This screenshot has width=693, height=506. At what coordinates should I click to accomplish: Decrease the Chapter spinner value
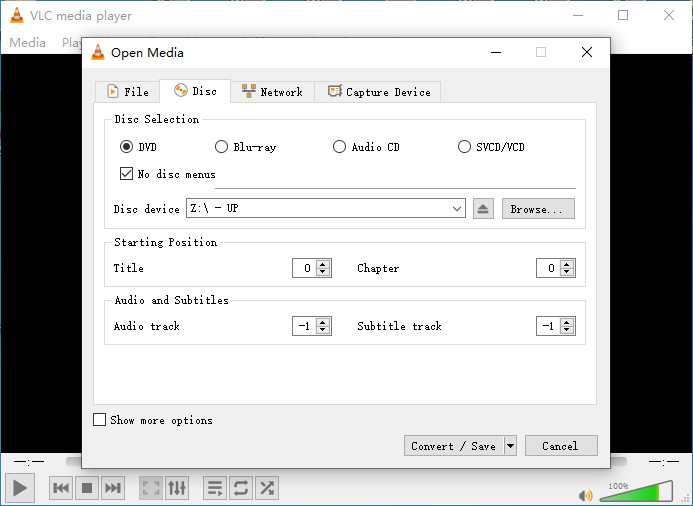pyautogui.click(x=567, y=272)
